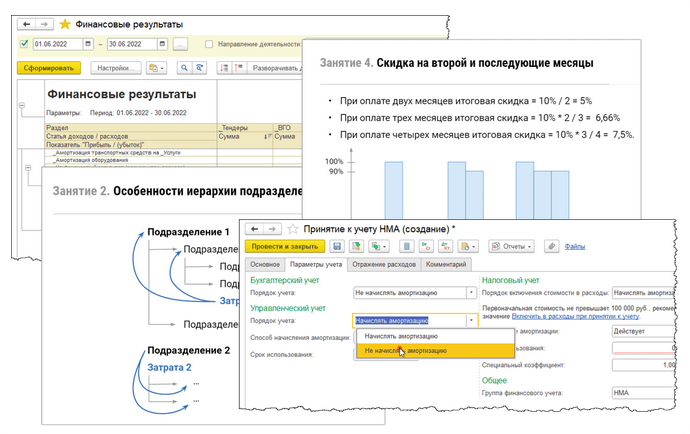Click the back arrow in Принятие к учету НМА window
The height and width of the screenshot is (434, 690).
[x=252, y=228]
